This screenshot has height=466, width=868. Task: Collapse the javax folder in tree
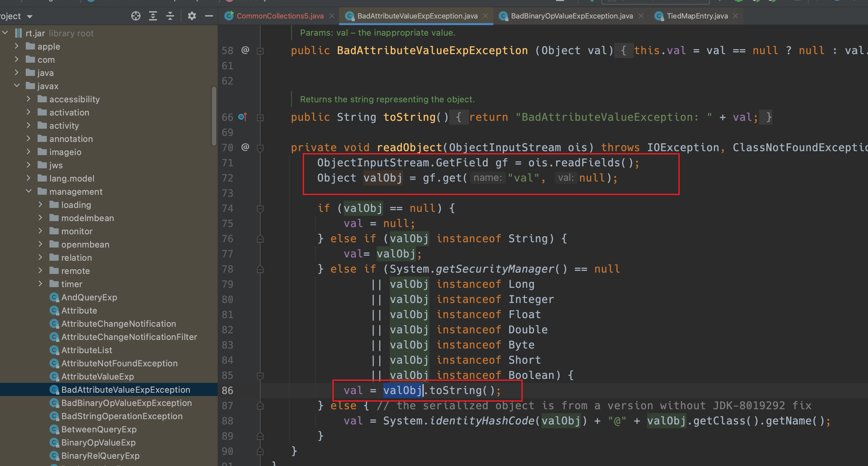tap(17, 86)
